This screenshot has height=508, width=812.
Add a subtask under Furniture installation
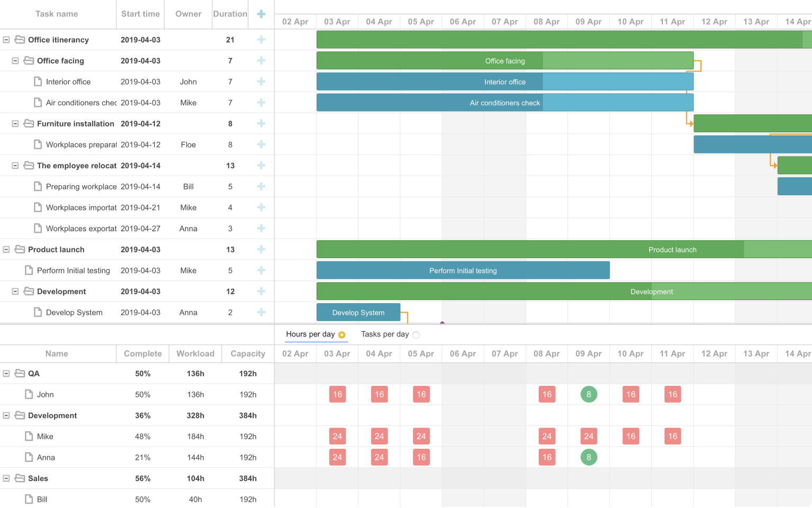point(261,123)
